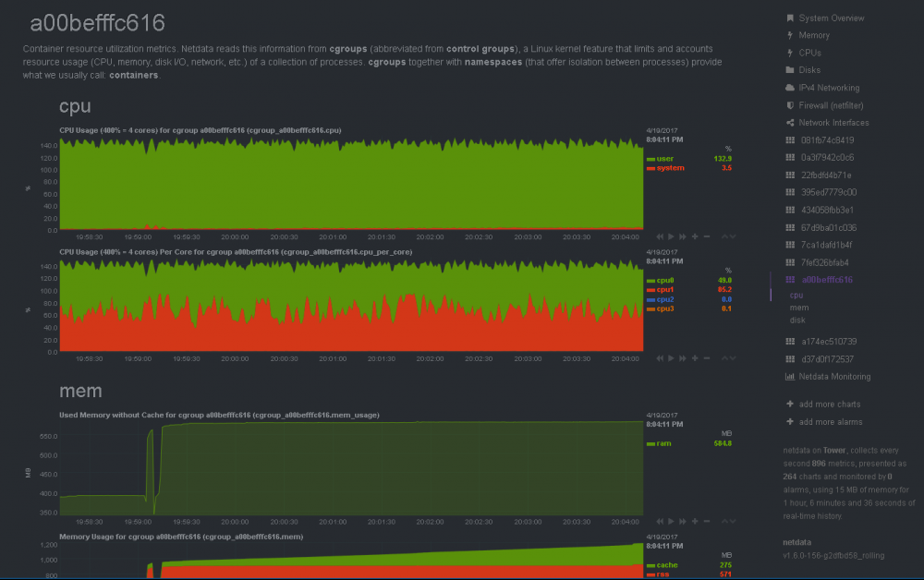
Task: Click the CPU Usage area chart
Action: pyautogui.click(x=351, y=184)
